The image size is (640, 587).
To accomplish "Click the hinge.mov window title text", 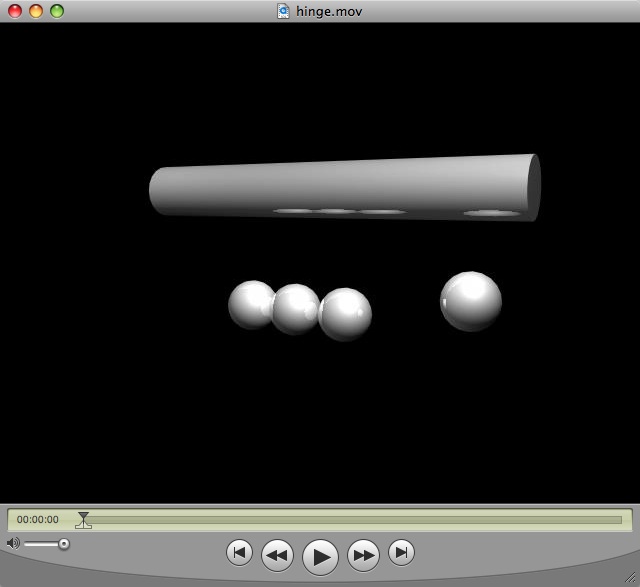I will 329,11.
